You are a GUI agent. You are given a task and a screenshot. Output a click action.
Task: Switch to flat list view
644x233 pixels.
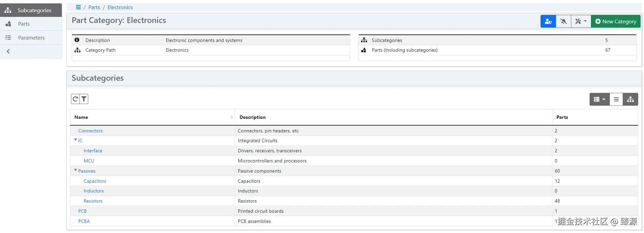616,99
